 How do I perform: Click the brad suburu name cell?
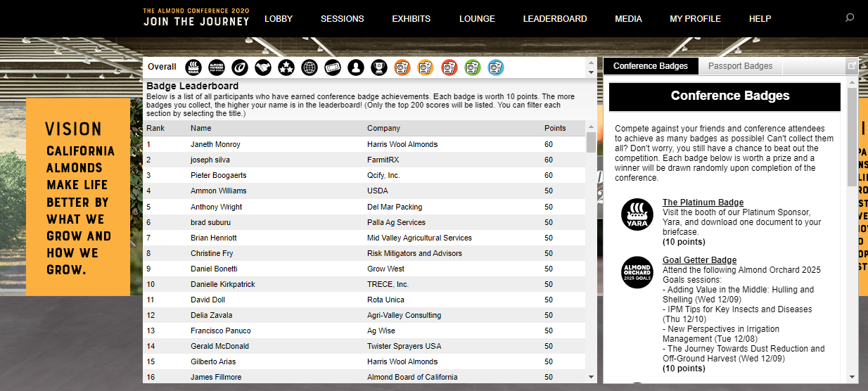[x=210, y=222]
